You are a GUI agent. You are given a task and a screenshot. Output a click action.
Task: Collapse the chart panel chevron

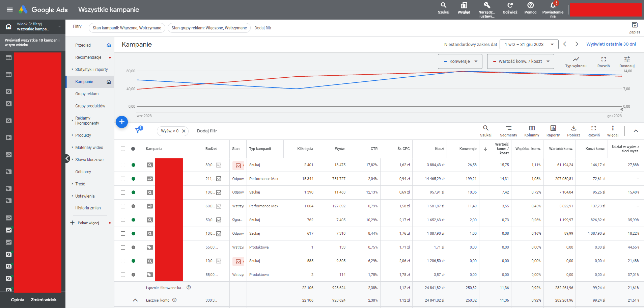[636, 131]
